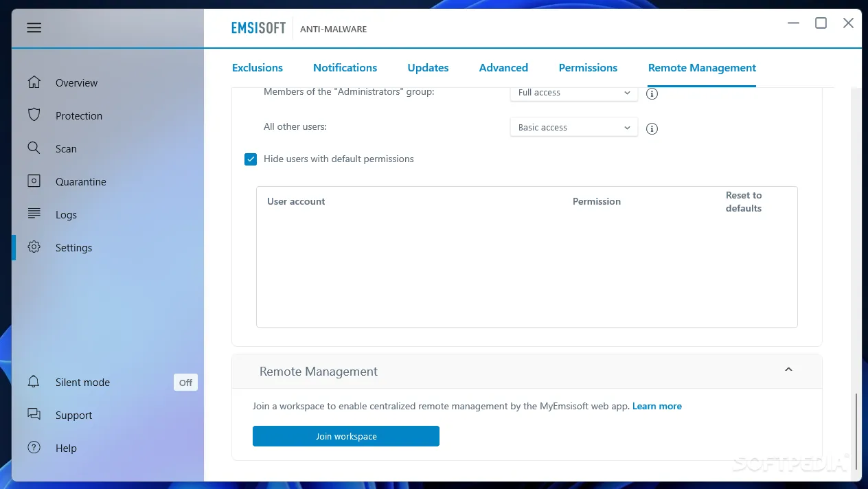Click the Help question mark icon
This screenshot has height=489, width=868.
34,448
